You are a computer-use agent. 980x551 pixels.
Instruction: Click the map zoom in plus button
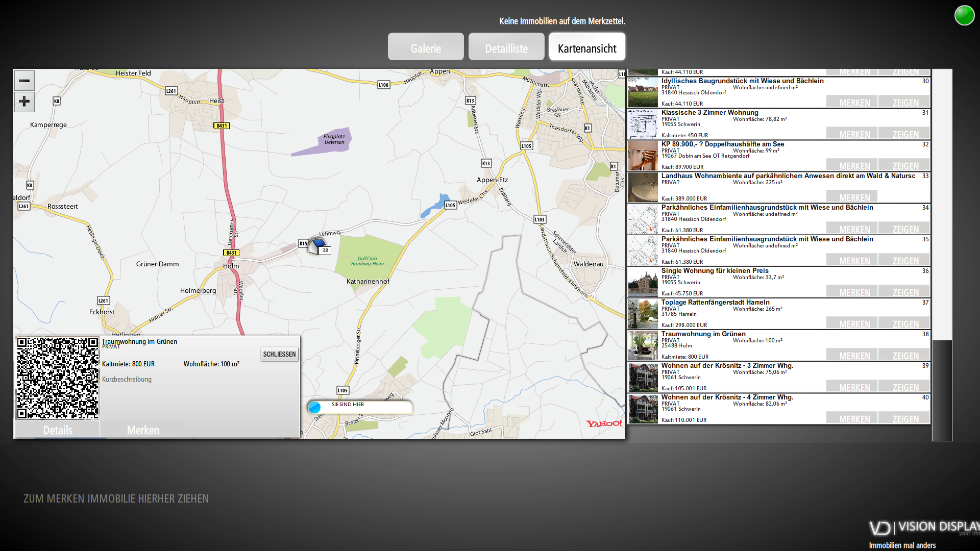coord(24,102)
